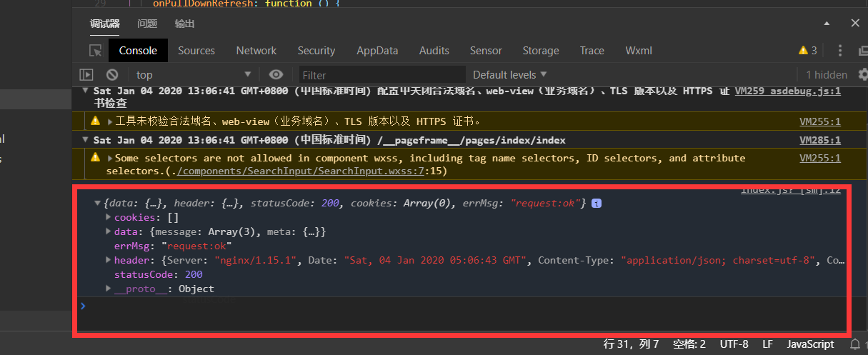
Task: Go to the Audits tab
Action: point(434,51)
